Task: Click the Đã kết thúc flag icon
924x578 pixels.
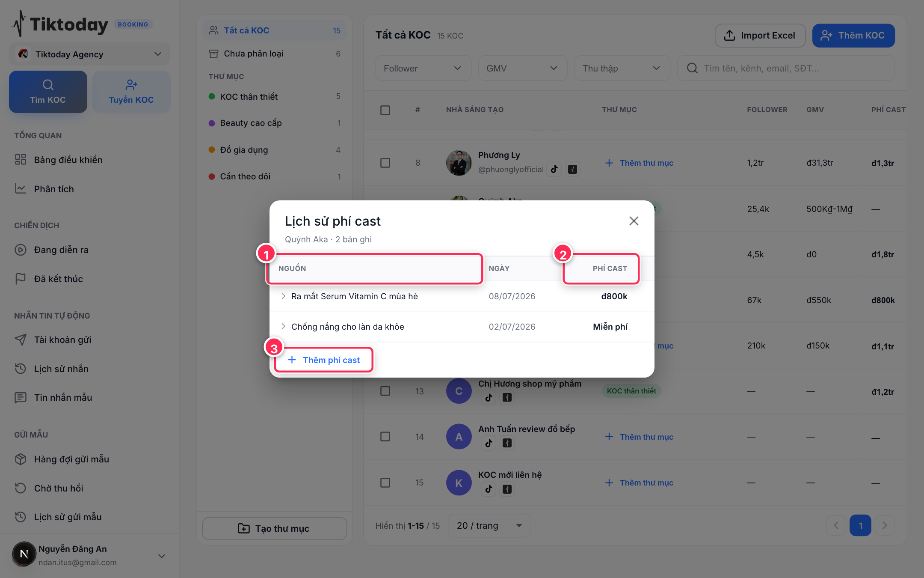Action: [x=21, y=279]
